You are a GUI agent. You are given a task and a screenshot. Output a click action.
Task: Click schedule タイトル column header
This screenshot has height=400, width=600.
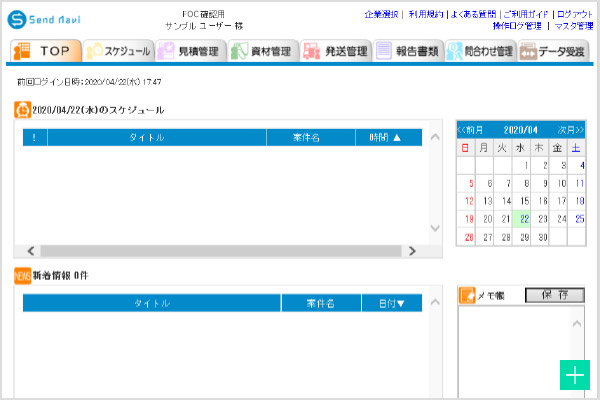click(x=157, y=137)
